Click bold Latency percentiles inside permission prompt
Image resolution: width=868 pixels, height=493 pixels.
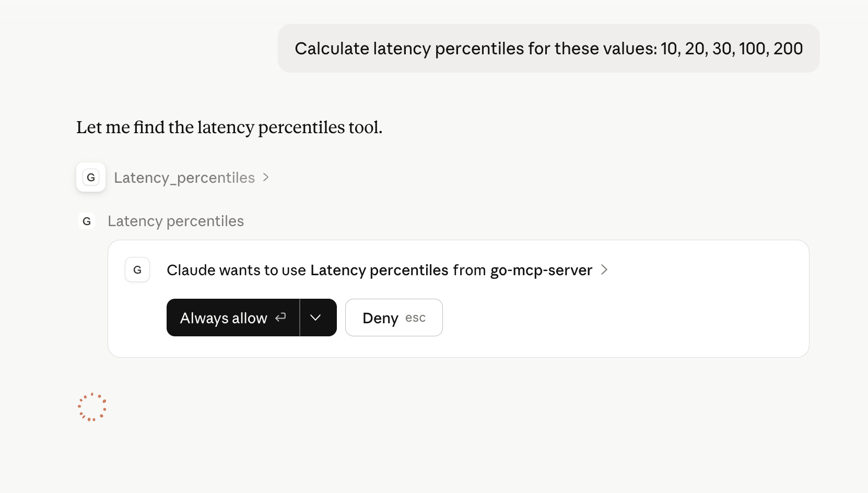click(380, 270)
